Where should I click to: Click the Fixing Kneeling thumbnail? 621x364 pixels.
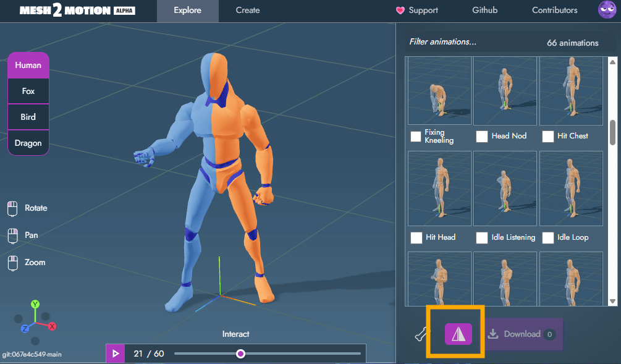[x=439, y=91]
